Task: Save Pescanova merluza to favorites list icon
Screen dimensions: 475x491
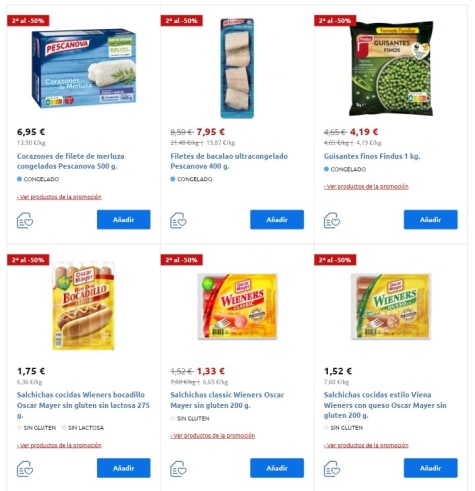Action: pos(25,220)
